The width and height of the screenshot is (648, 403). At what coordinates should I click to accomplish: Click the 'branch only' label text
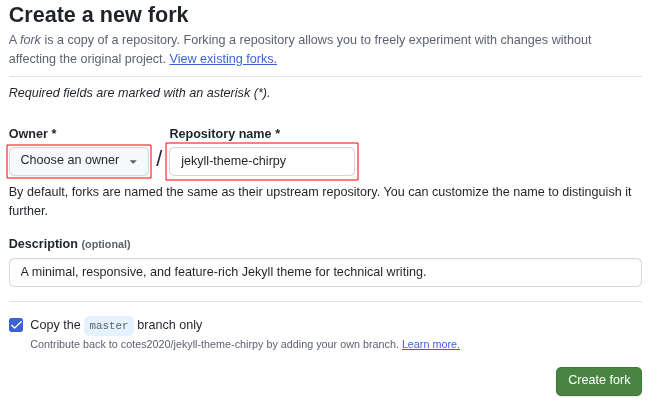point(170,325)
